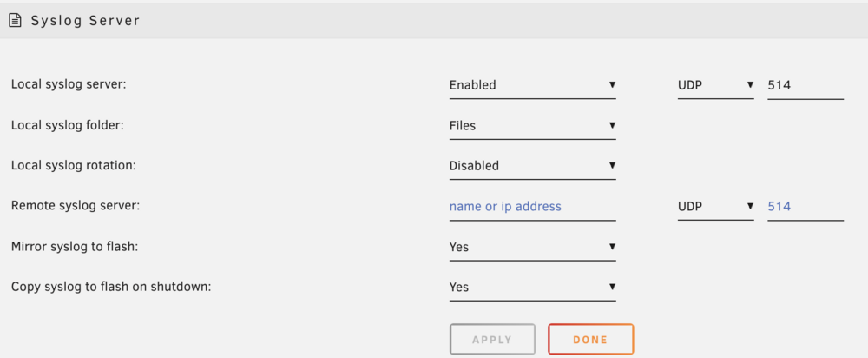Open the Local syslog rotation Disabled dropdown
Viewport: 868px width, 358px height.
pyautogui.click(x=533, y=166)
